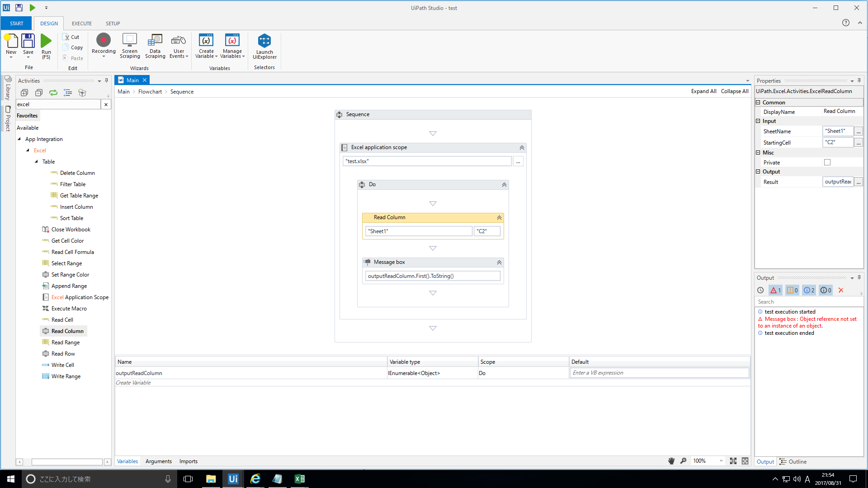Select Read Range activity in the tree

pyautogui.click(x=65, y=343)
